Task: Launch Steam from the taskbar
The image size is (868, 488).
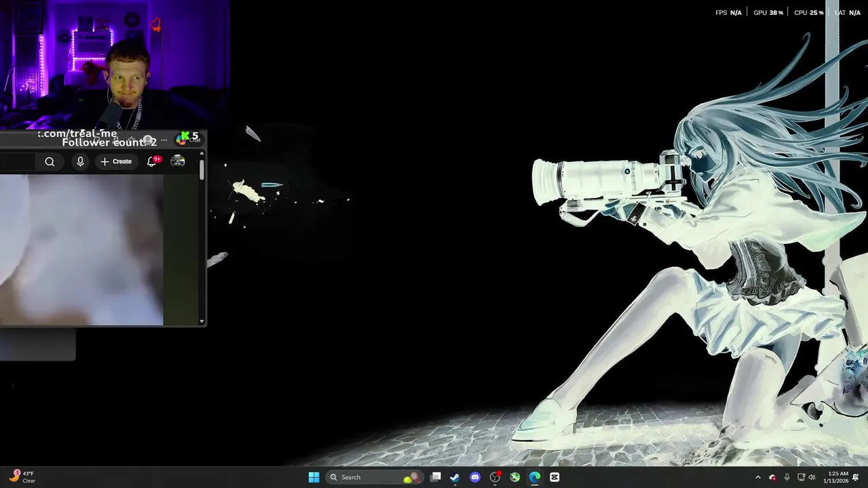Action: (455, 477)
